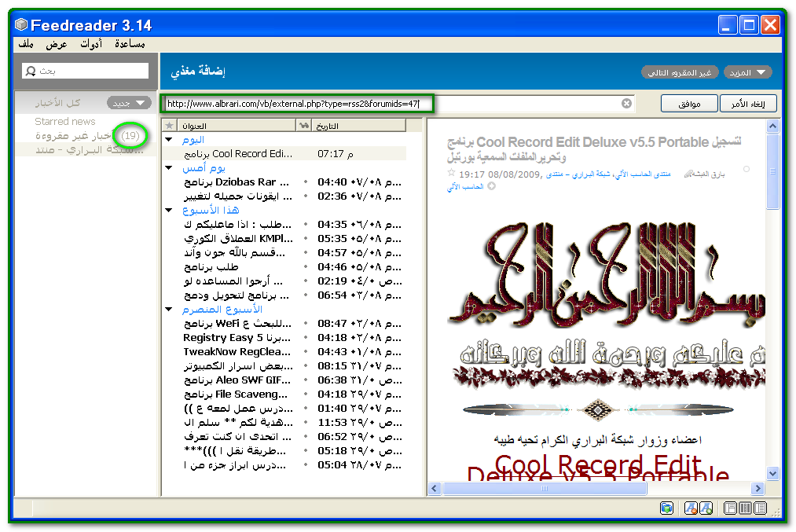Toggle read dot for Registry Easy 5 row

(x=305, y=338)
